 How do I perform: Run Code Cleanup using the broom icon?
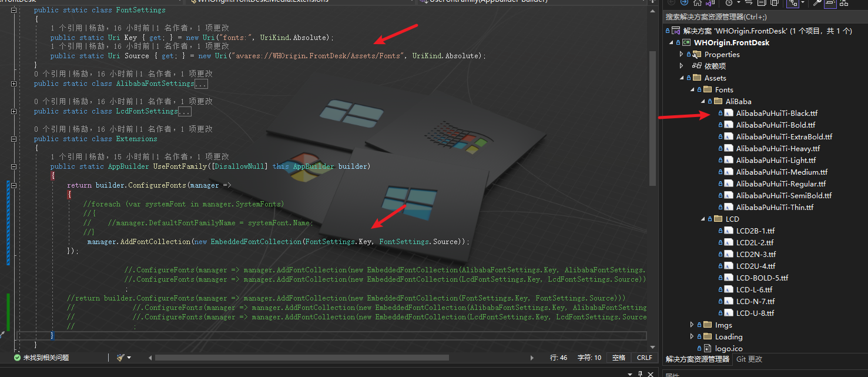click(119, 357)
